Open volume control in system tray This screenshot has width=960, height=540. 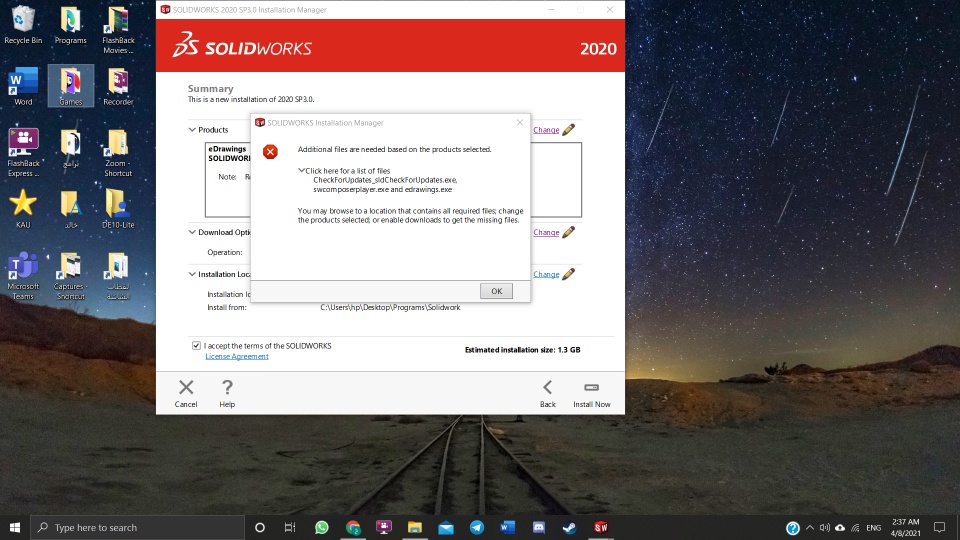pos(825,527)
